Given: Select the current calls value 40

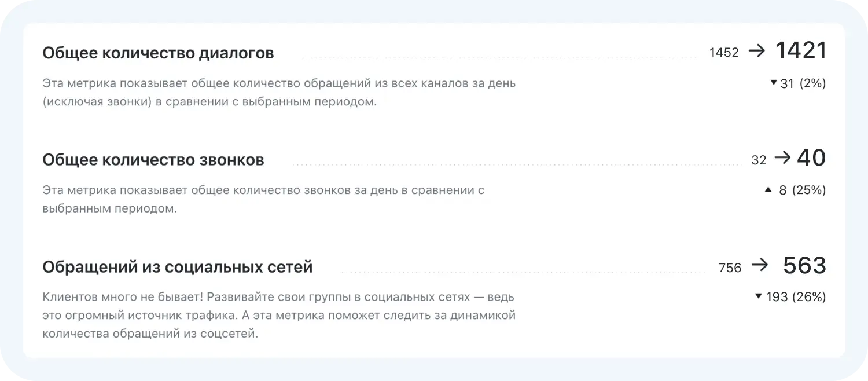Looking at the screenshot, I should [x=811, y=158].
